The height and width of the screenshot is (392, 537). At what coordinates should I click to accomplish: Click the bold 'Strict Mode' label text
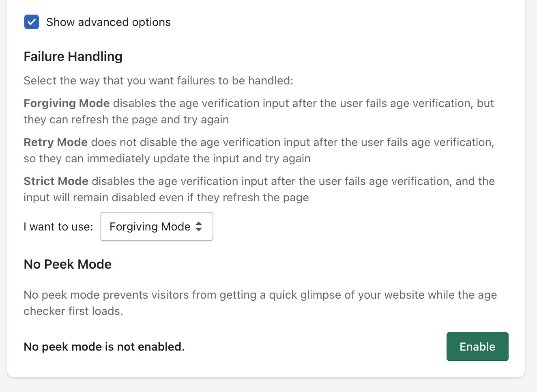tap(56, 181)
